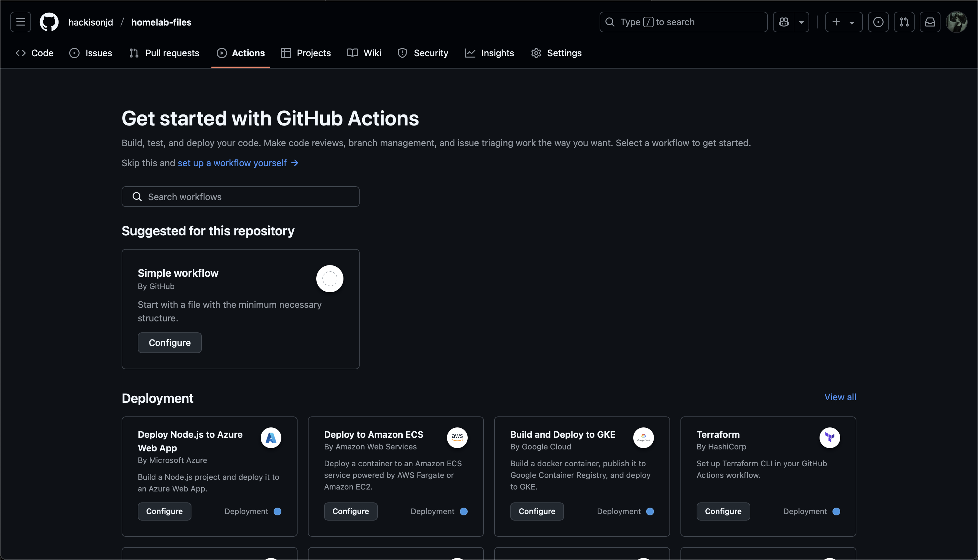
Task: Click into the Search workflows field
Action: coord(241,197)
